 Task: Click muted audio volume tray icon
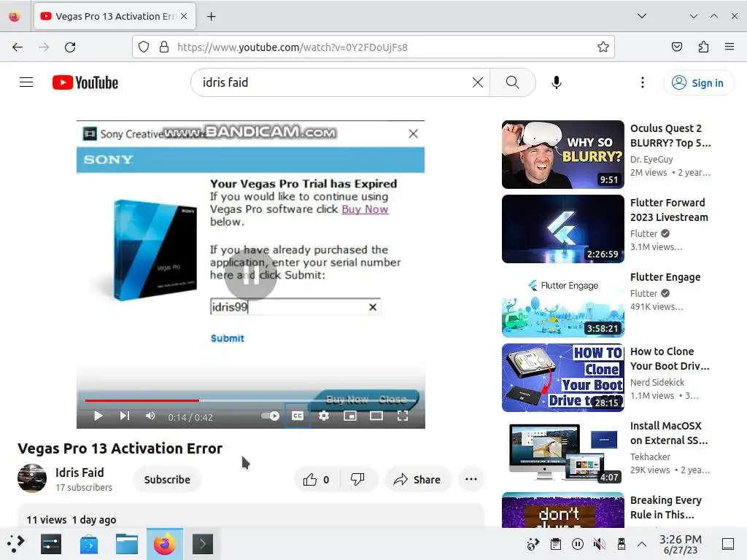click(600, 544)
